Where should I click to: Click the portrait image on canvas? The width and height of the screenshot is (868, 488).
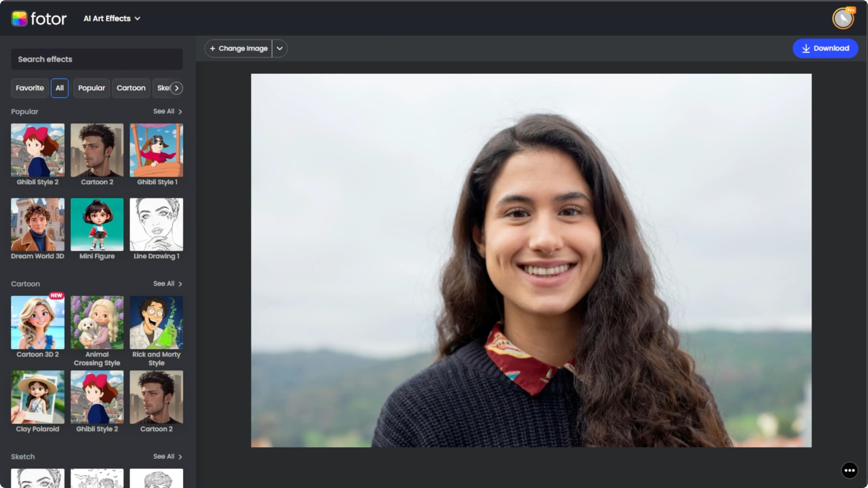(x=531, y=260)
